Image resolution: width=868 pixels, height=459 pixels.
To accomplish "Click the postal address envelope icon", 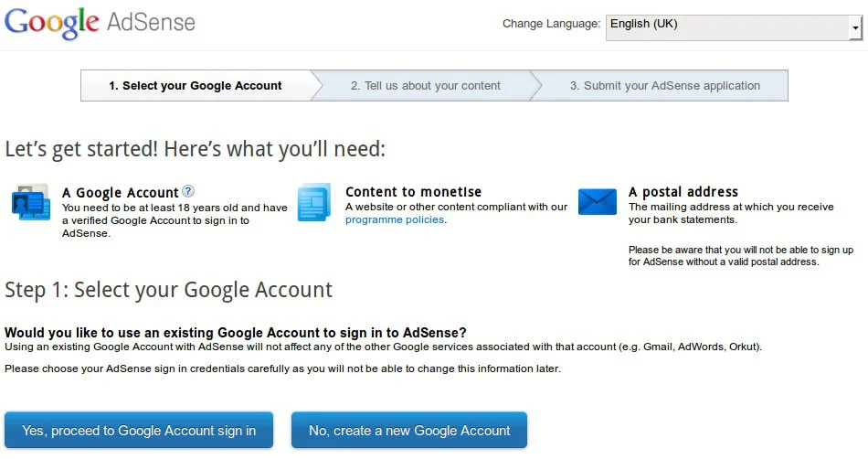I will 598,201.
